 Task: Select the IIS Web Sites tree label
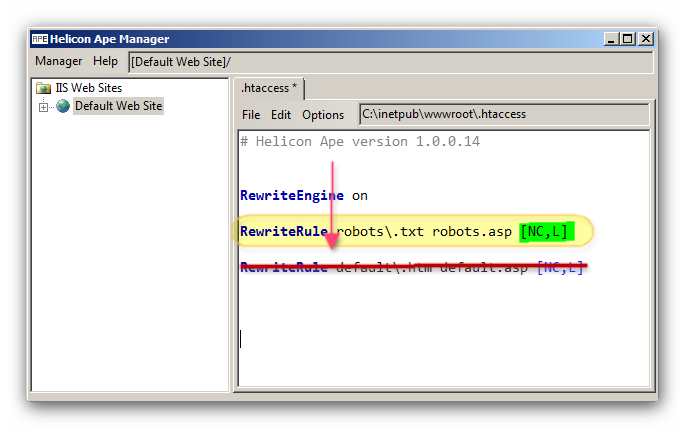coord(88,88)
